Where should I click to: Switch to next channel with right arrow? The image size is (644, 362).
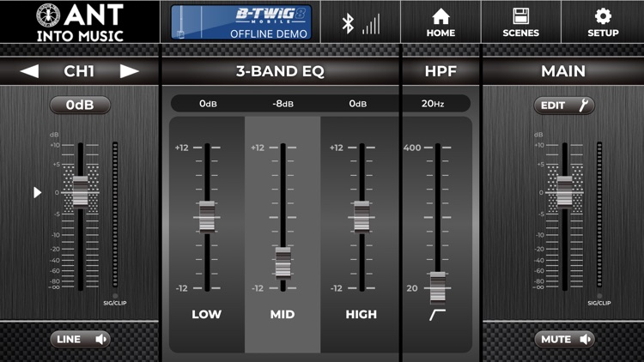pyautogui.click(x=130, y=71)
